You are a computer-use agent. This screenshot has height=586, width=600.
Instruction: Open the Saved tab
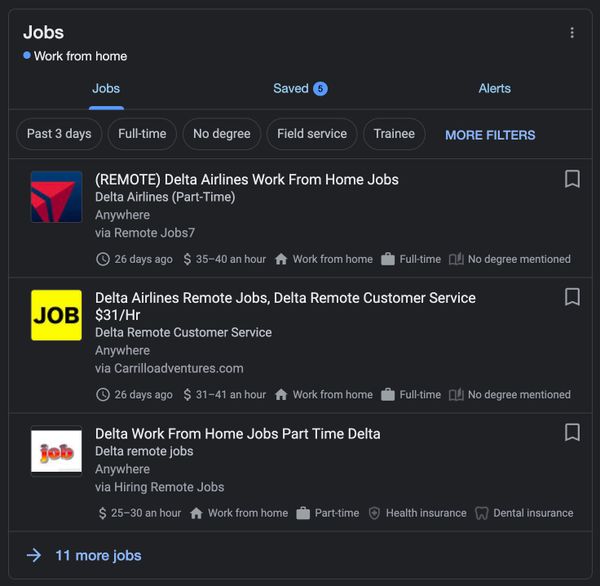point(300,89)
